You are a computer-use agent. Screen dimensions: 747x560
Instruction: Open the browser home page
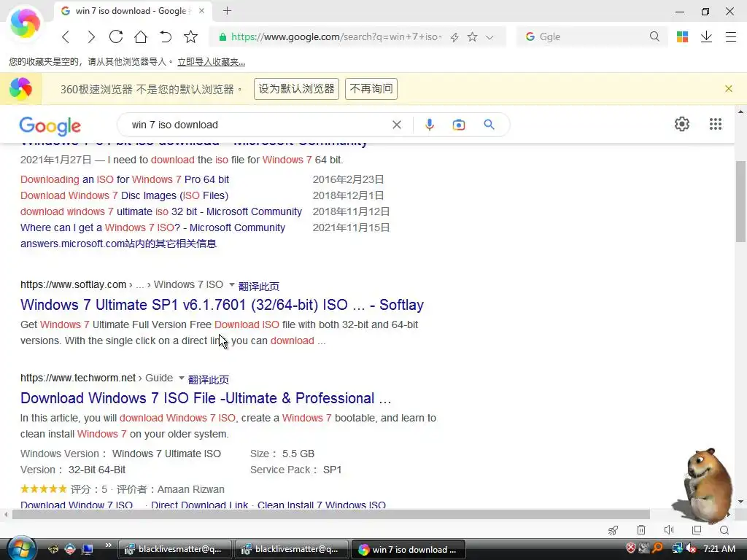point(141,36)
